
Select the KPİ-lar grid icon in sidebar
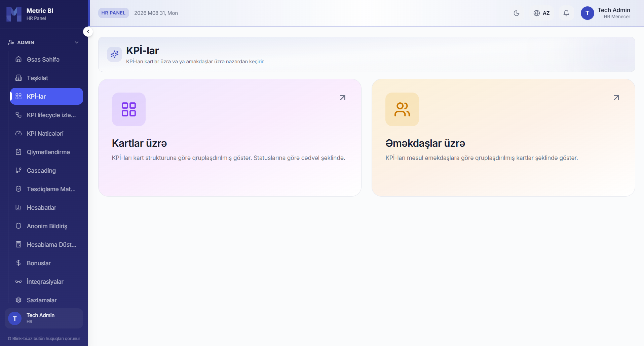tap(18, 96)
